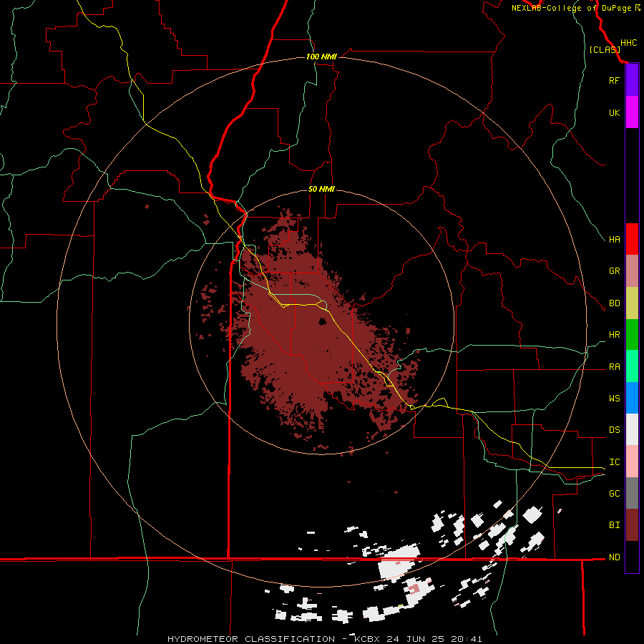Click the HR legend label
The image size is (644, 644).
click(x=614, y=335)
